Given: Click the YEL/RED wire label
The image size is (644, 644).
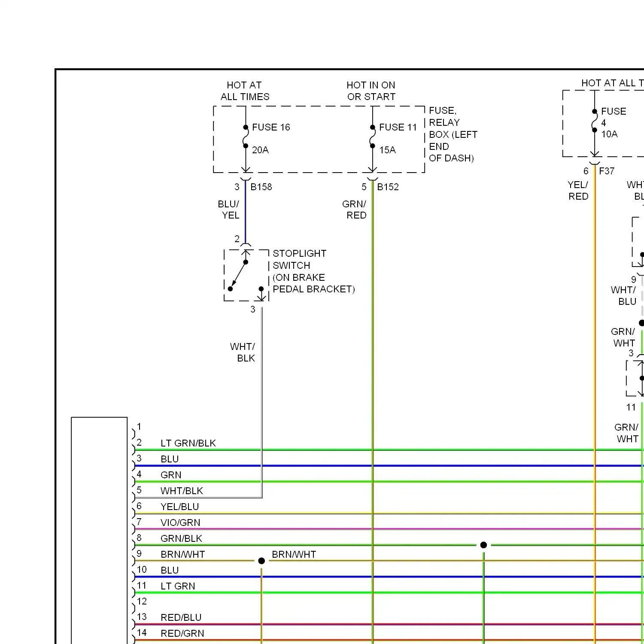Looking at the screenshot, I should pyautogui.click(x=578, y=191).
